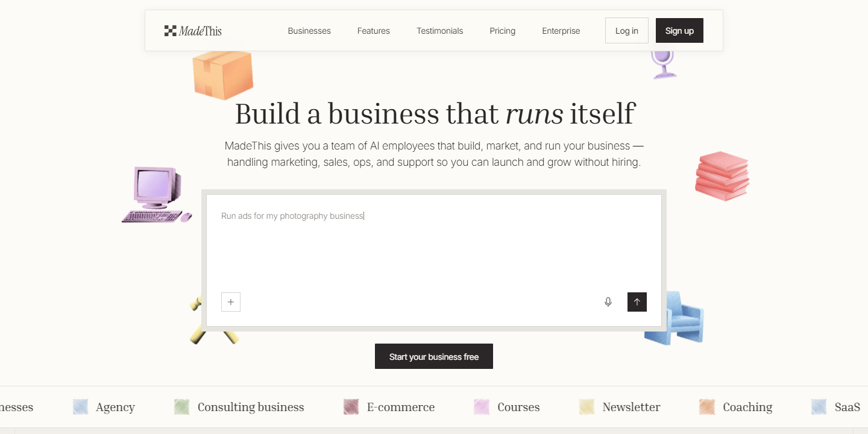Click the plus attachment icon in prompt box
Viewport: 868px width, 434px height.
pyautogui.click(x=231, y=302)
